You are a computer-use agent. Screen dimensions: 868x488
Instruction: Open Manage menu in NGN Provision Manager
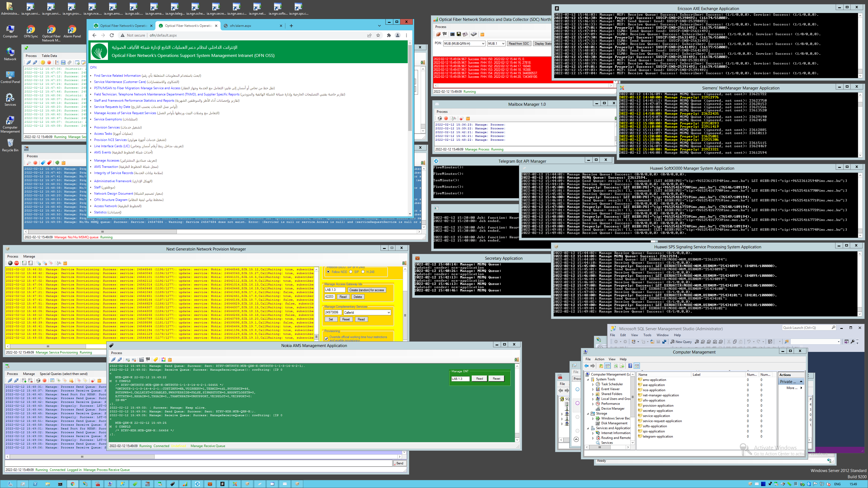29,257
